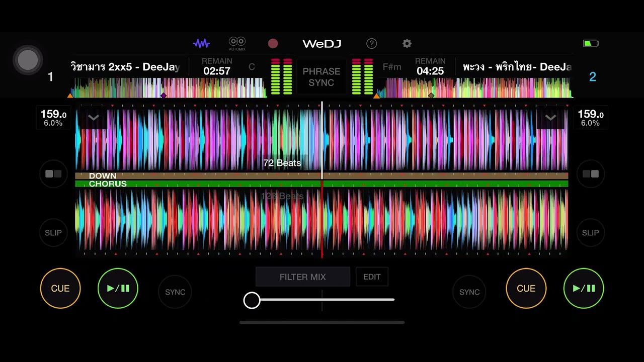Open the FILTER MIX mode button

click(303, 277)
